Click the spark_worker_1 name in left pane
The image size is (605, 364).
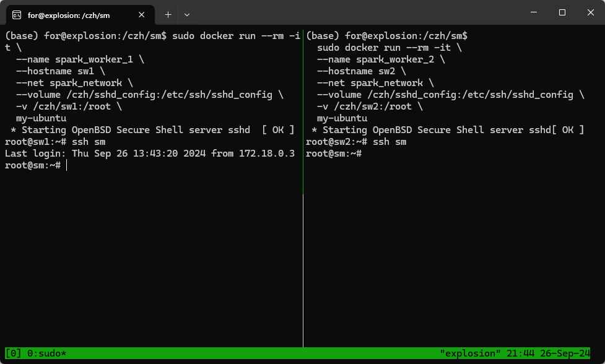(x=94, y=59)
